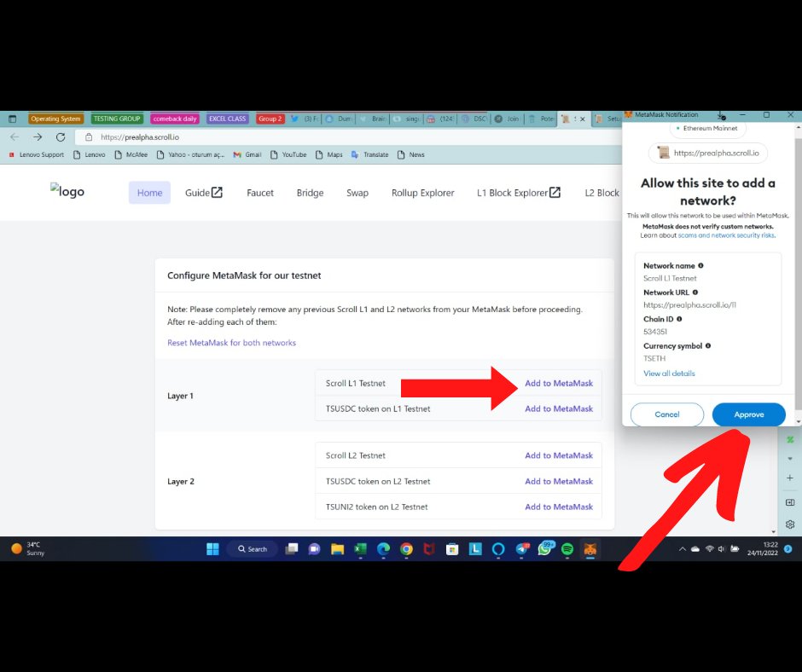Open the tab actions menu icon
Image resolution: width=802 pixels, height=672 pixels.
click(x=12, y=119)
